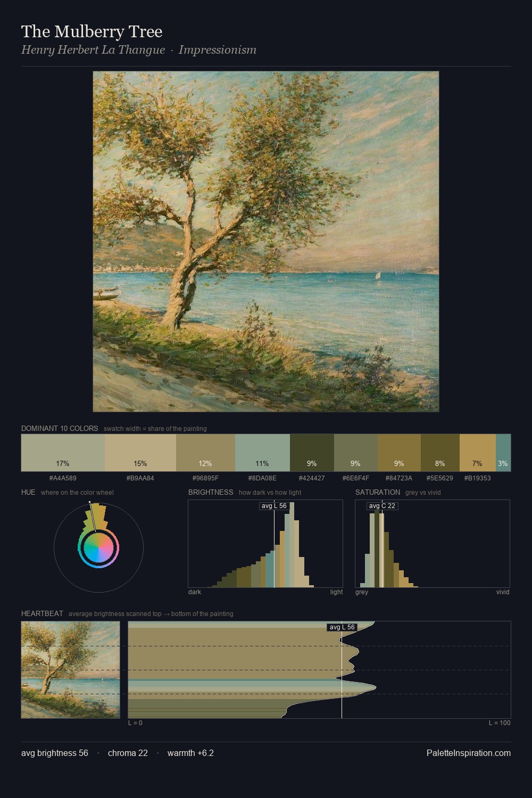Click the hue color wheel chart
The image size is (532, 798).
[x=98, y=547]
